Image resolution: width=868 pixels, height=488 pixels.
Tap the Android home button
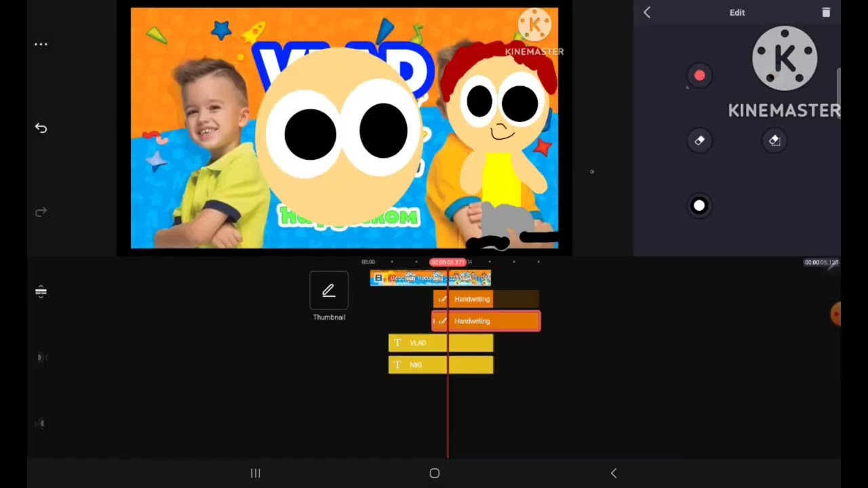click(x=435, y=473)
